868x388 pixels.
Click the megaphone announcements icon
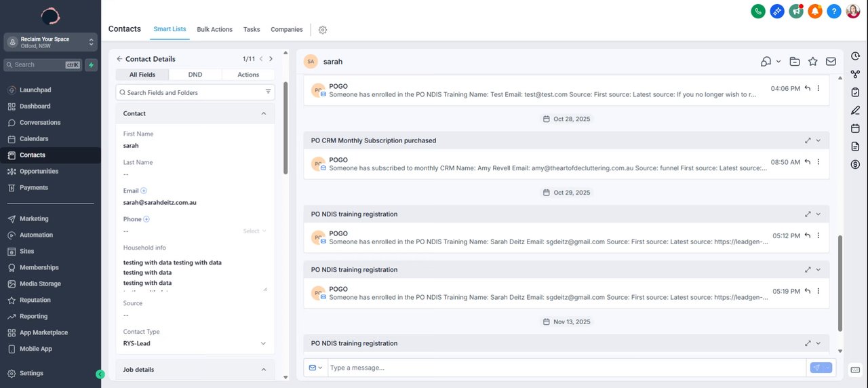click(796, 11)
